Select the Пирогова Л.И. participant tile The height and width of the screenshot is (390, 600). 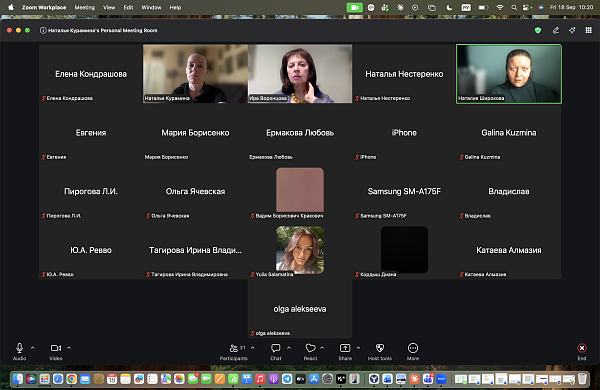[x=91, y=191]
